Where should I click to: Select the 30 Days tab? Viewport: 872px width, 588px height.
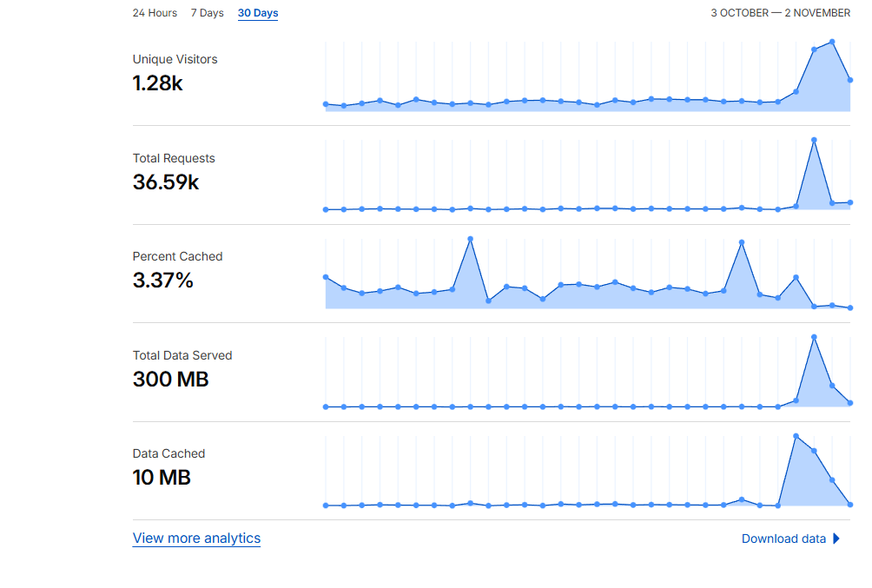[x=258, y=13]
